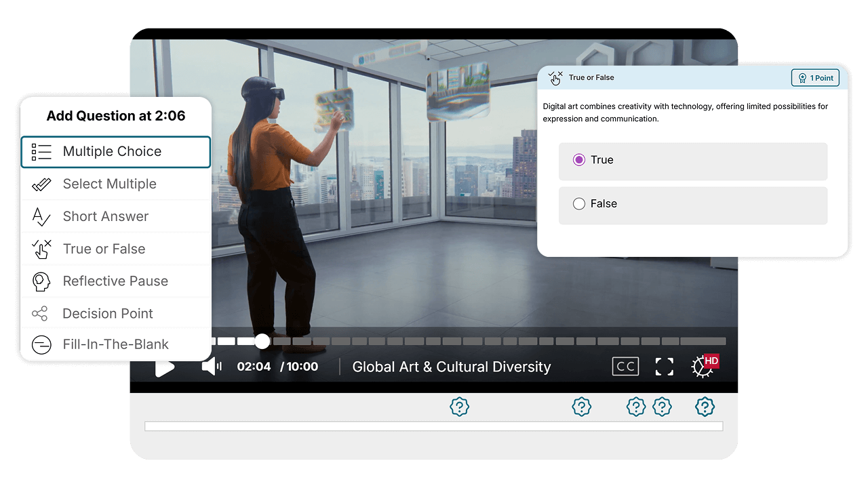Viewport: 868px width, 488px height.
Task: Select the Short Answer pencil icon
Action: [x=41, y=216]
